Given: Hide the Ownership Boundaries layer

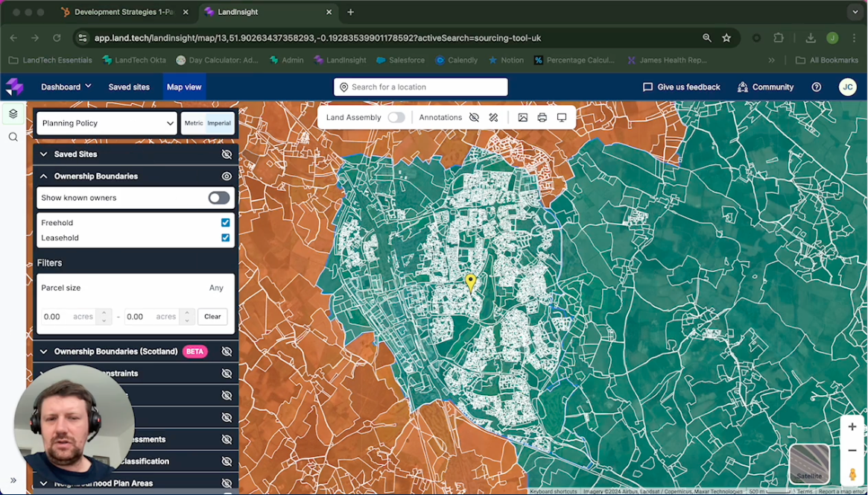Looking at the screenshot, I should pos(226,176).
